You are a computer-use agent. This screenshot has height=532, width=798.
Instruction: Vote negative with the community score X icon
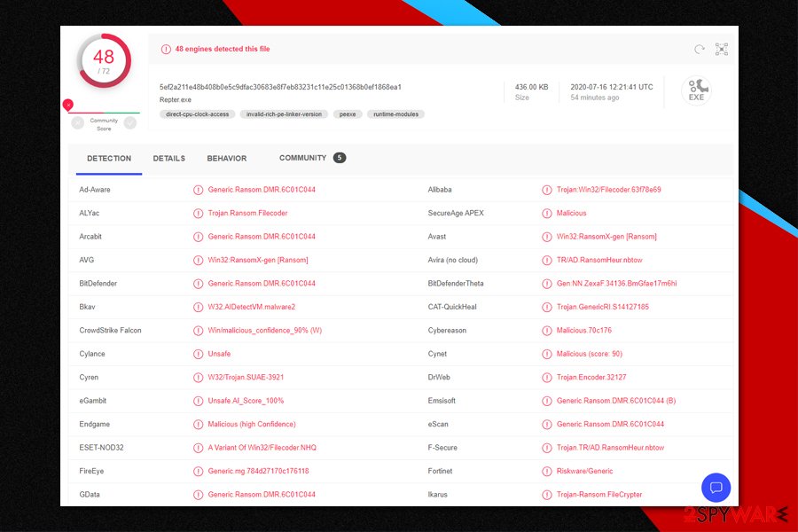[x=77, y=122]
